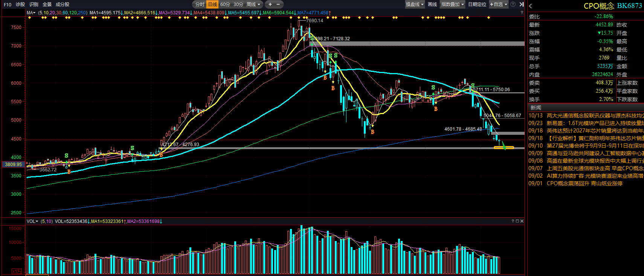Open the +自选 dropdown

[x=499, y=5]
